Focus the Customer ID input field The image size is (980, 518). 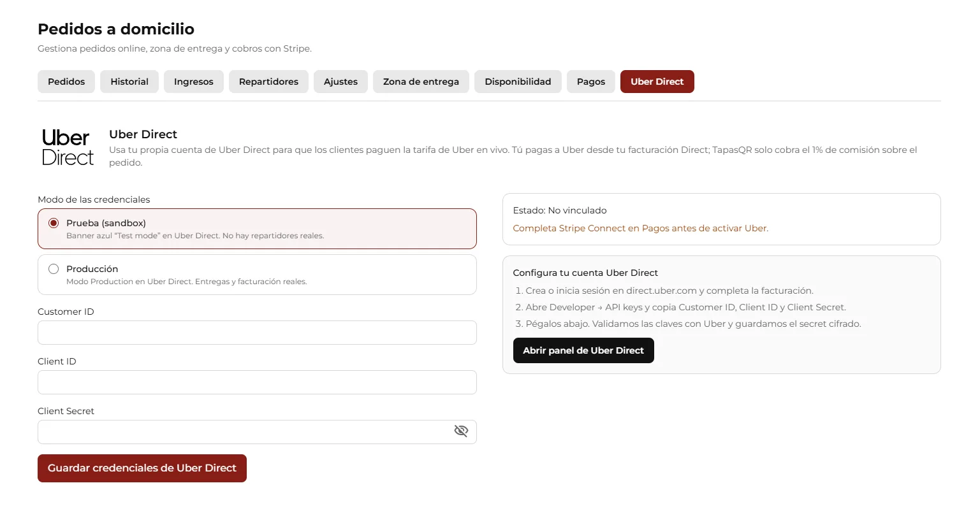(x=257, y=333)
